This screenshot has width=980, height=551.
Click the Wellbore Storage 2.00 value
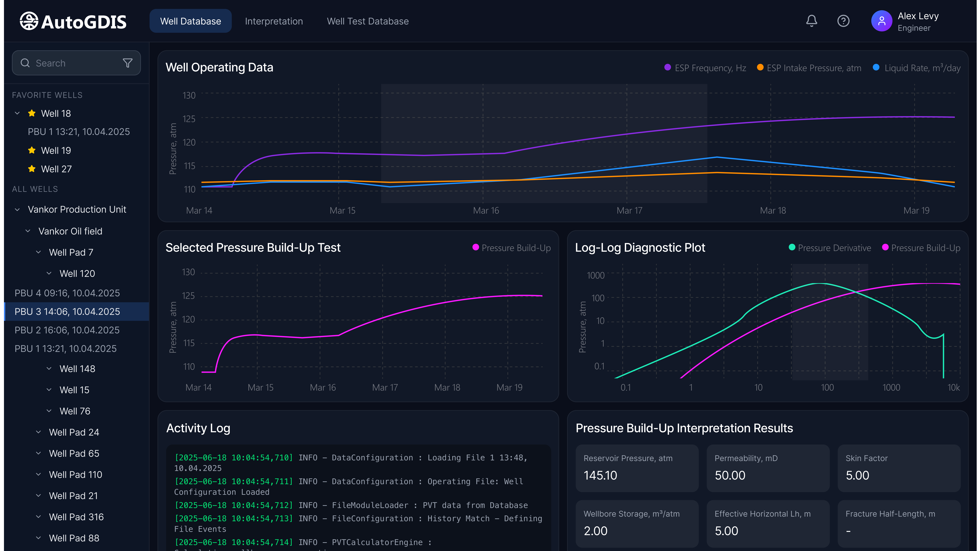pos(596,531)
